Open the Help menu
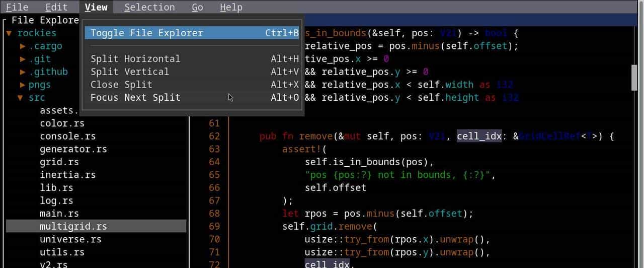644x268 pixels. click(231, 7)
